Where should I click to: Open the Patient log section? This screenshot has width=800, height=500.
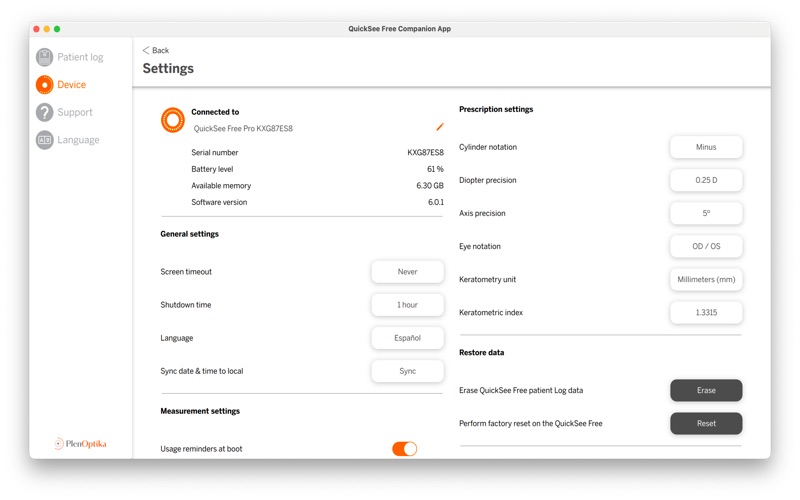(x=80, y=57)
